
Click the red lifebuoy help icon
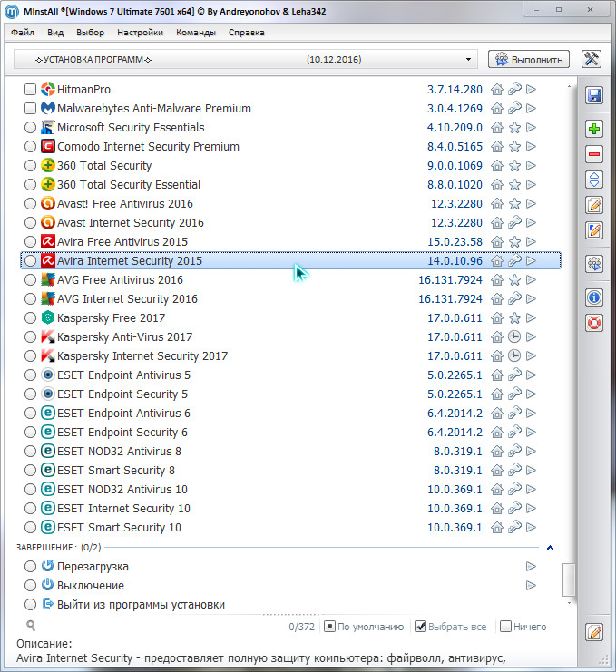tap(594, 323)
